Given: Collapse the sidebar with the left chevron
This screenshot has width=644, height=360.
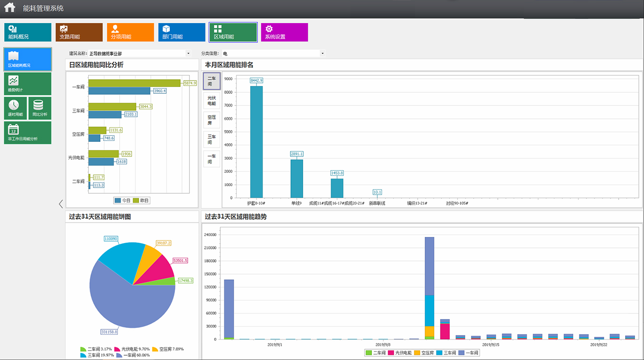Looking at the screenshot, I should [61, 204].
